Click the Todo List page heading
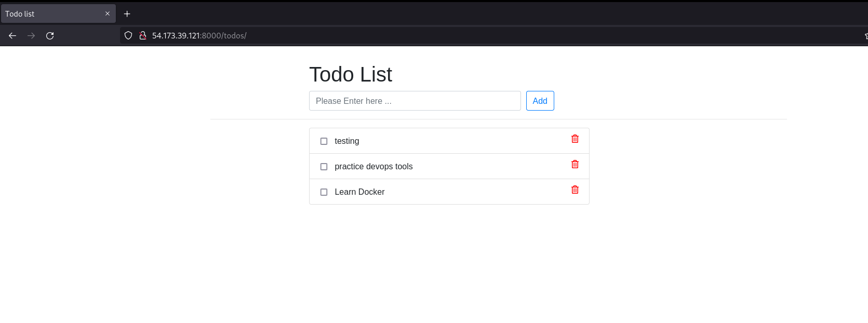The image size is (868, 323). click(351, 74)
